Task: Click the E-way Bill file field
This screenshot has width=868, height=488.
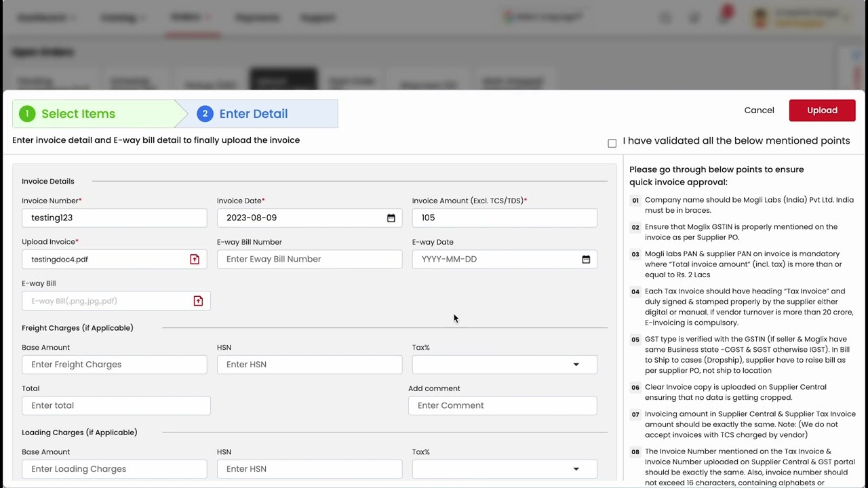Action: click(x=116, y=301)
